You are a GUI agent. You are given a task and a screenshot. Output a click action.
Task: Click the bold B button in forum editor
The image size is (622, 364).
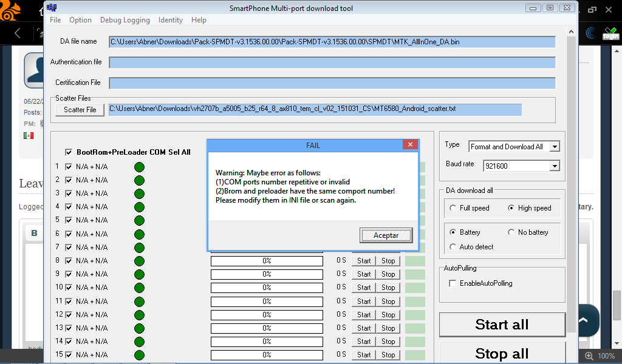pyautogui.click(x=34, y=233)
